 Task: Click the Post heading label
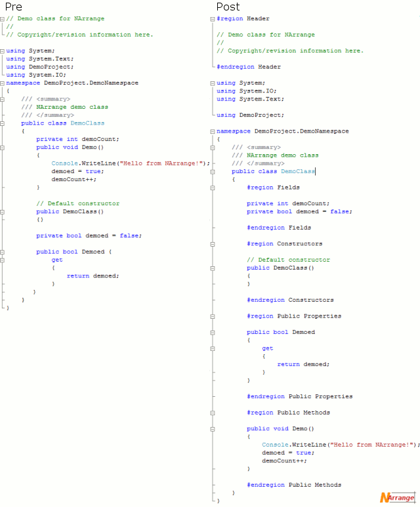click(228, 7)
